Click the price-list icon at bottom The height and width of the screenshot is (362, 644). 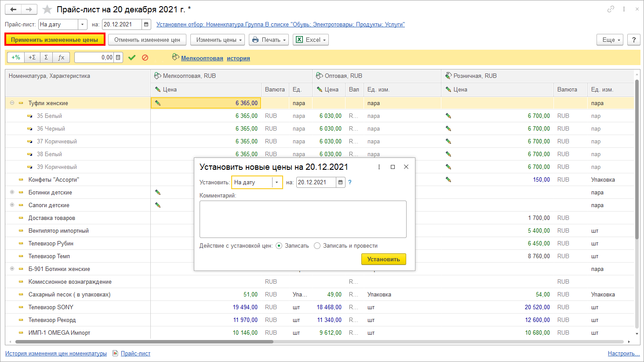[x=115, y=353]
